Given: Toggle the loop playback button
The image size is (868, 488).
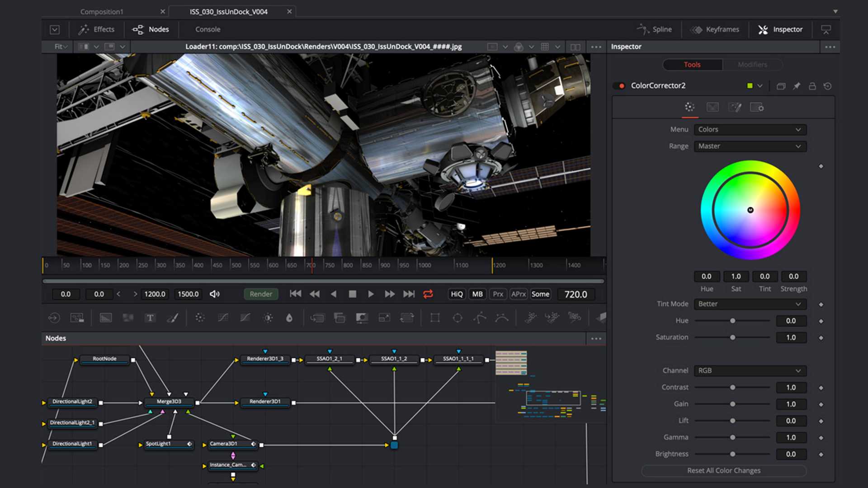Looking at the screenshot, I should point(428,294).
